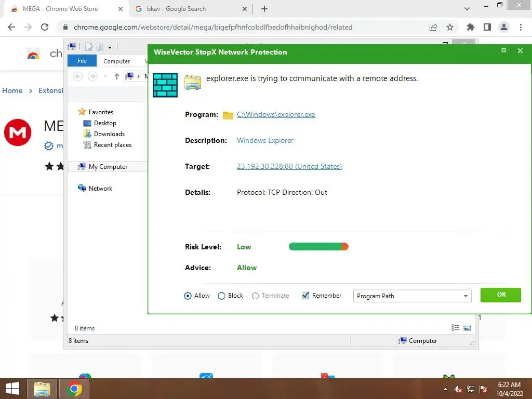Open the Chrome profile avatar
This screenshot has width=532, height=399.
click(504, 27)
